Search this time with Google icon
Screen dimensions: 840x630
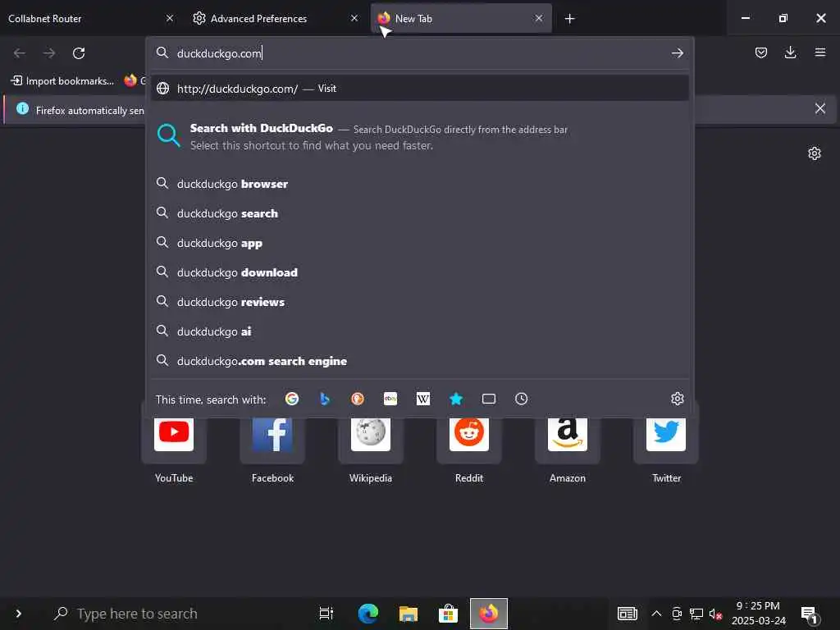click(292, 399)
